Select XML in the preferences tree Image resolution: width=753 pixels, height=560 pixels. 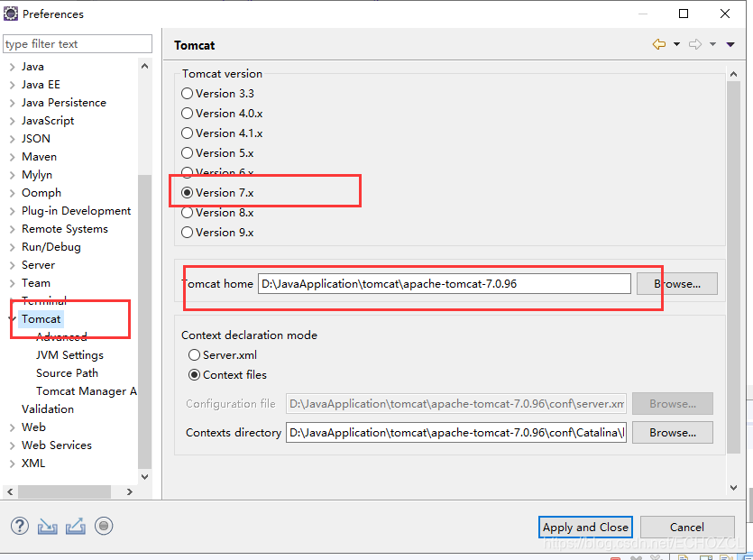pyautogui.click(x=33, y=463)
